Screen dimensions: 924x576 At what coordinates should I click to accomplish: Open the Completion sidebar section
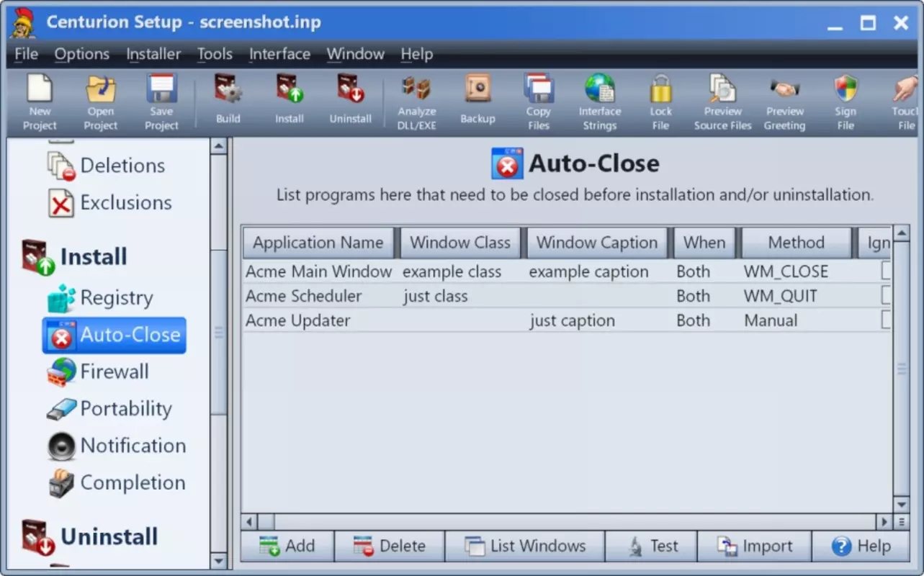[x=116, y=483]
